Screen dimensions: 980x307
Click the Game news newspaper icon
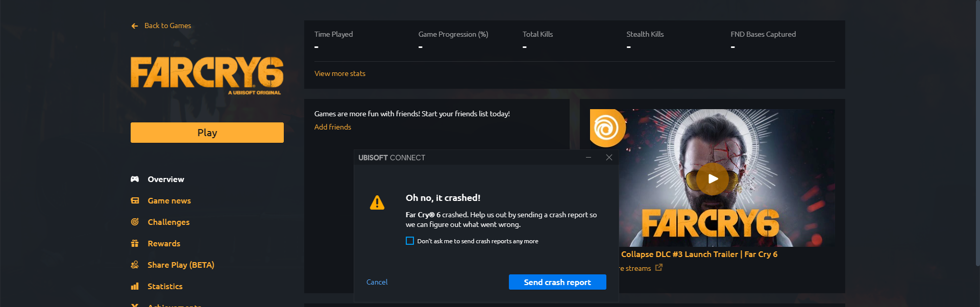[135, 200]
